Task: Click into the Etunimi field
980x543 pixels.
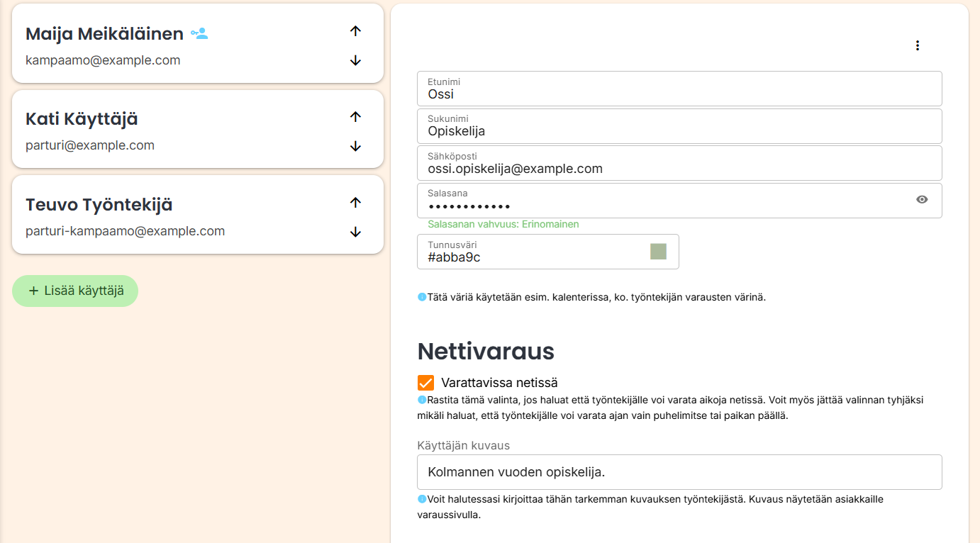Action: (679, 89)
